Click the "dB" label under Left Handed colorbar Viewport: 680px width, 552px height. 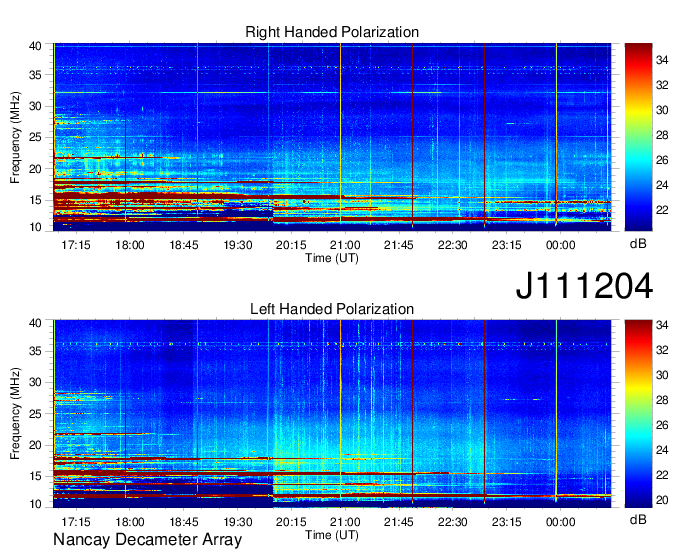pyautogui.click(x=638, y=520)
